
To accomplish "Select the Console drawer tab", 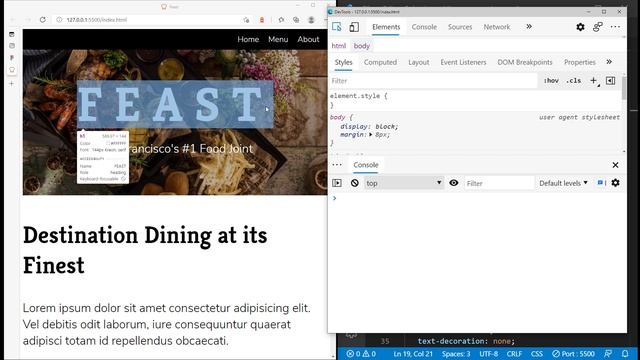I will pyautogui.click(x=366, y=165).
